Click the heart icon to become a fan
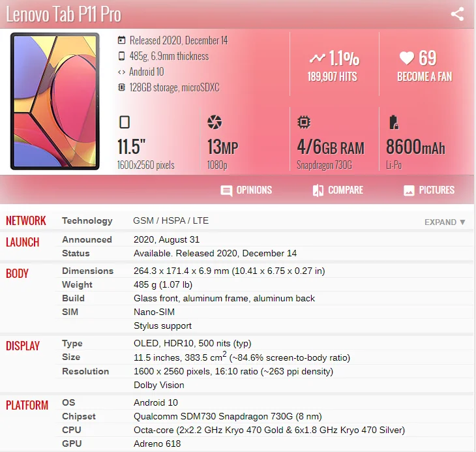 [x=406, y=57]
